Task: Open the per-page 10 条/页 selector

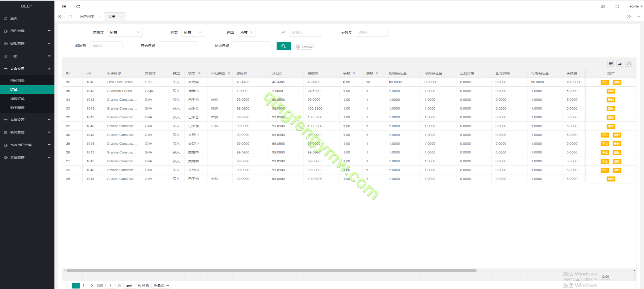Action: tap(161, 285)
